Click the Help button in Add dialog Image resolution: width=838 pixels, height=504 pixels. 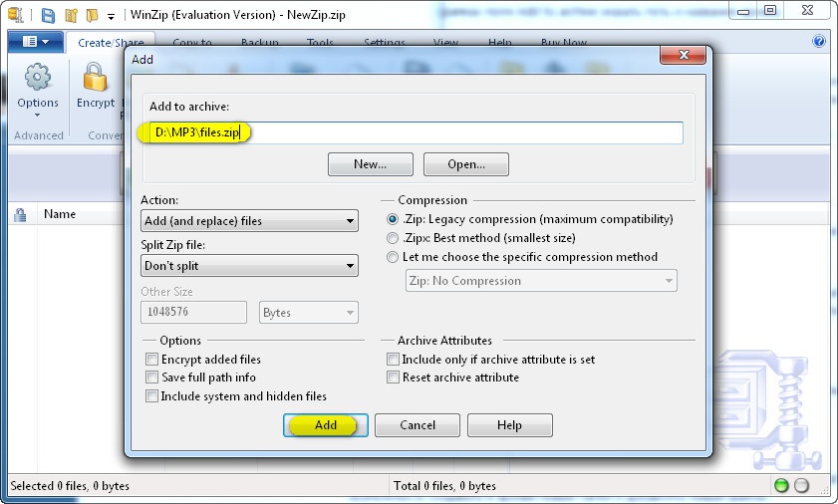(x=509, y=425)
